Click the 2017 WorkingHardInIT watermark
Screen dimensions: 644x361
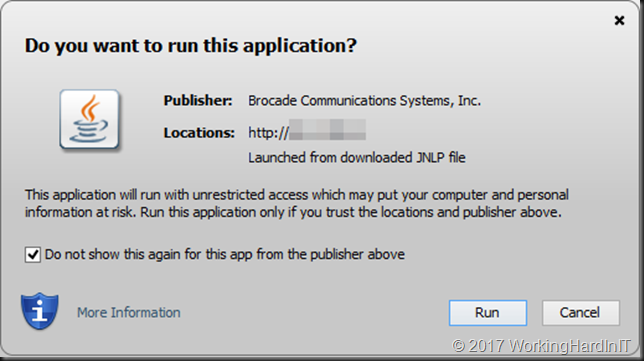[549, 346]
